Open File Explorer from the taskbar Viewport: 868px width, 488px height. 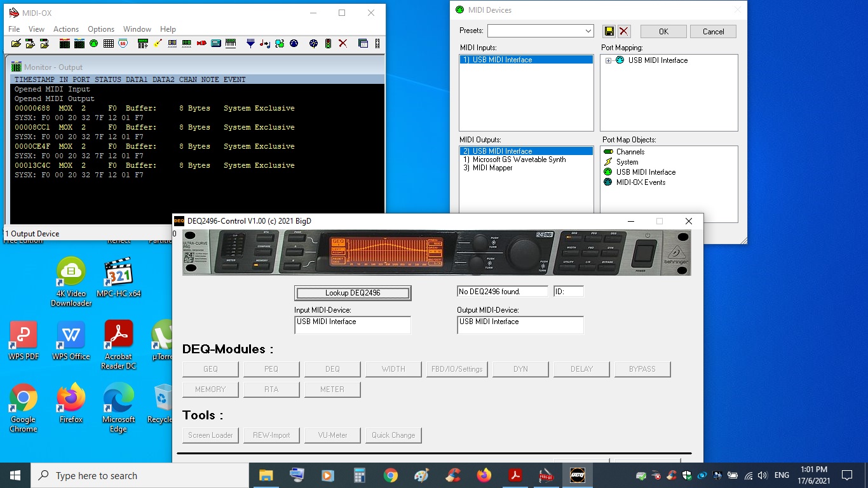266,475
